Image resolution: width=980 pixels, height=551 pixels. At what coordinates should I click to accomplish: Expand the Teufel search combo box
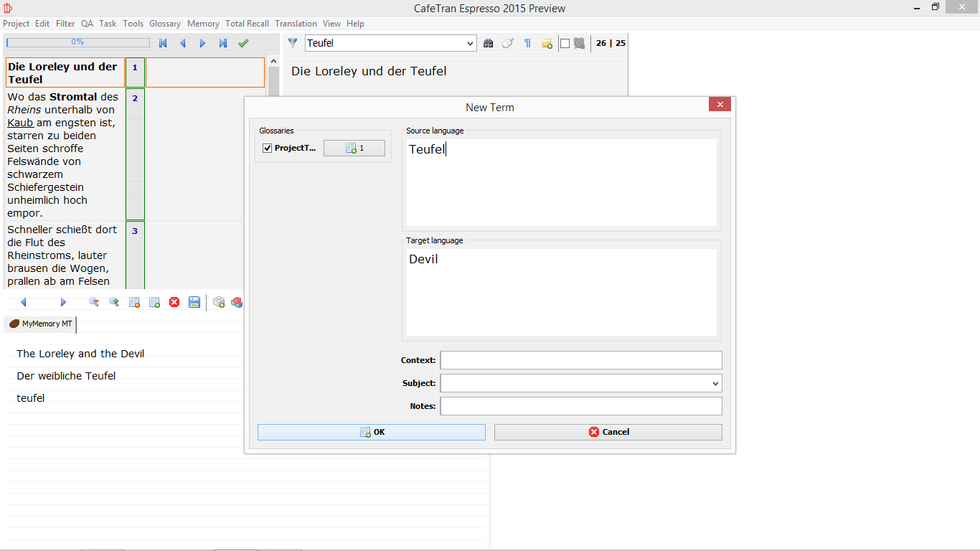coord(470,43)
